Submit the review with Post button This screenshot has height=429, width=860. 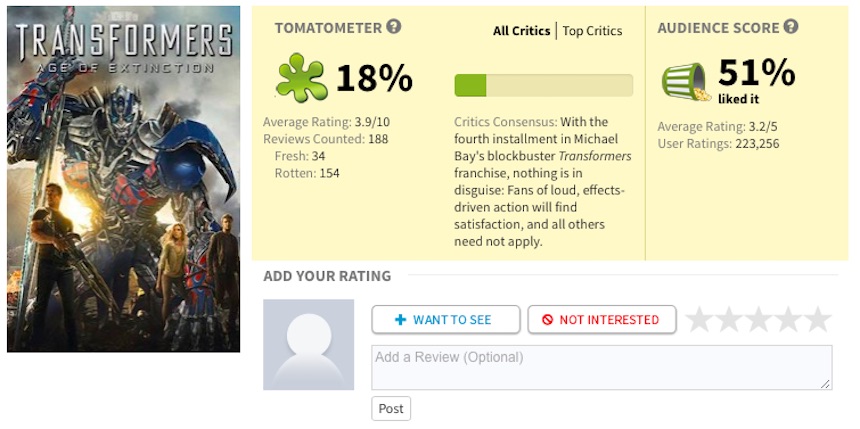(391, 408)
